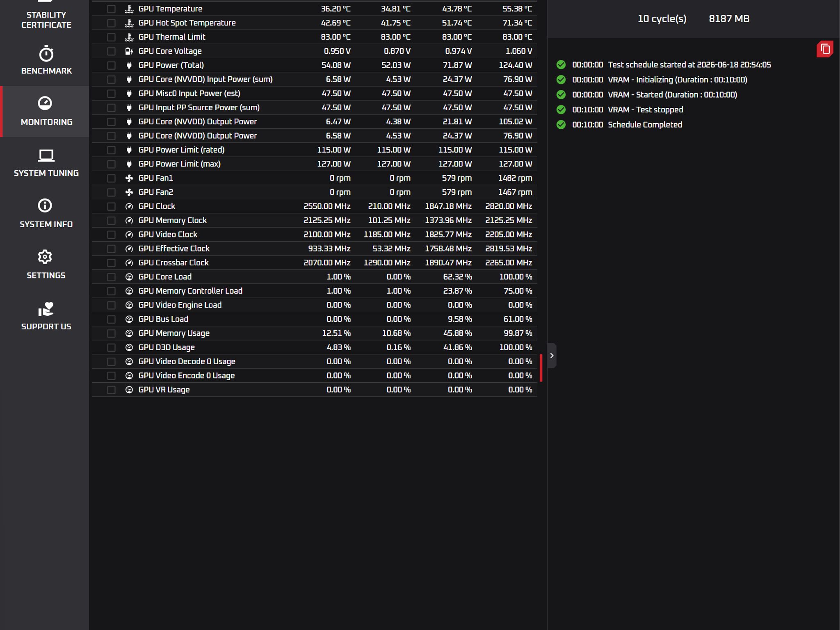Click battery icon beside GPU Core Voltage
The width and height of the screenshot is (840, 630).
click(x=129, y=51)
